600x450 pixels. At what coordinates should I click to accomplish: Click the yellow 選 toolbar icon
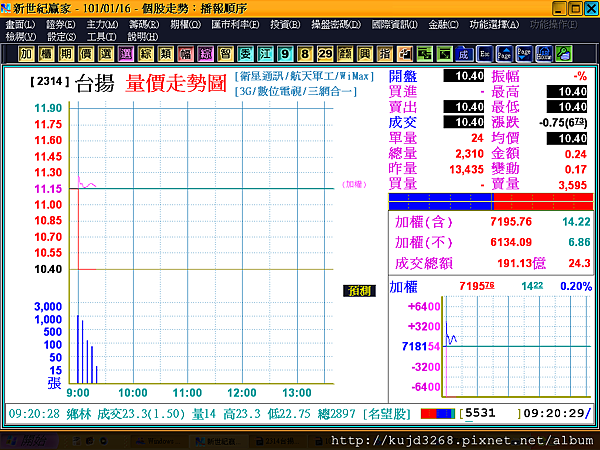coord(106,54)
